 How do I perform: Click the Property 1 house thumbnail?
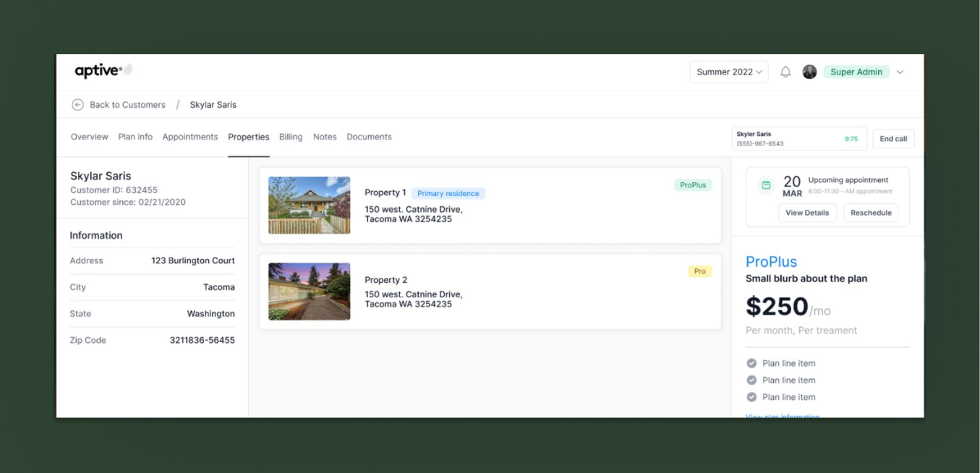(x=309, y=205)
